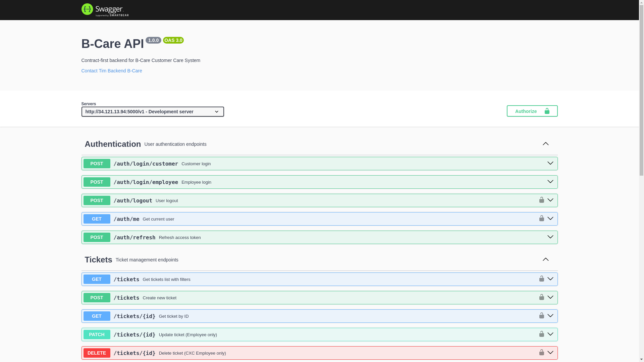Click the Tickets section title
Screen dimensions: 644x362
coord(98,260)
